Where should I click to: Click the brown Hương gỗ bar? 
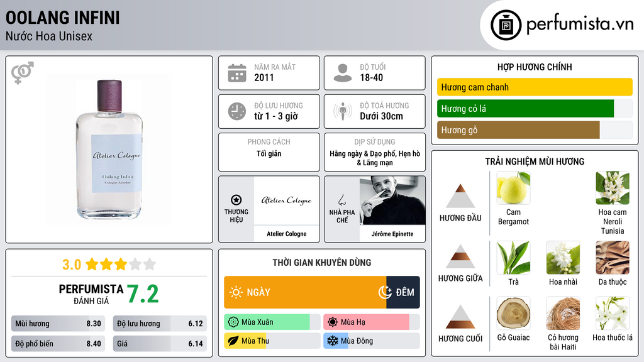point(518,129)
